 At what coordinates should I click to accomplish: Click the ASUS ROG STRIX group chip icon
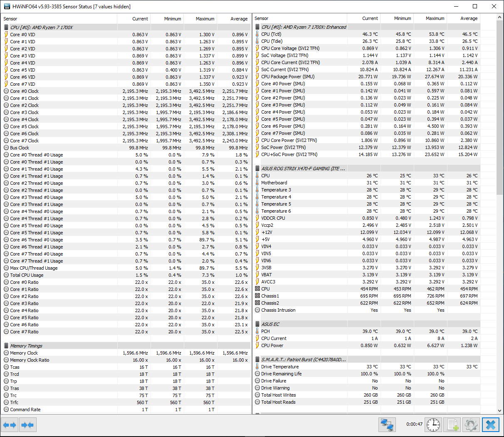pyautogui.click(x=257, y=169)
